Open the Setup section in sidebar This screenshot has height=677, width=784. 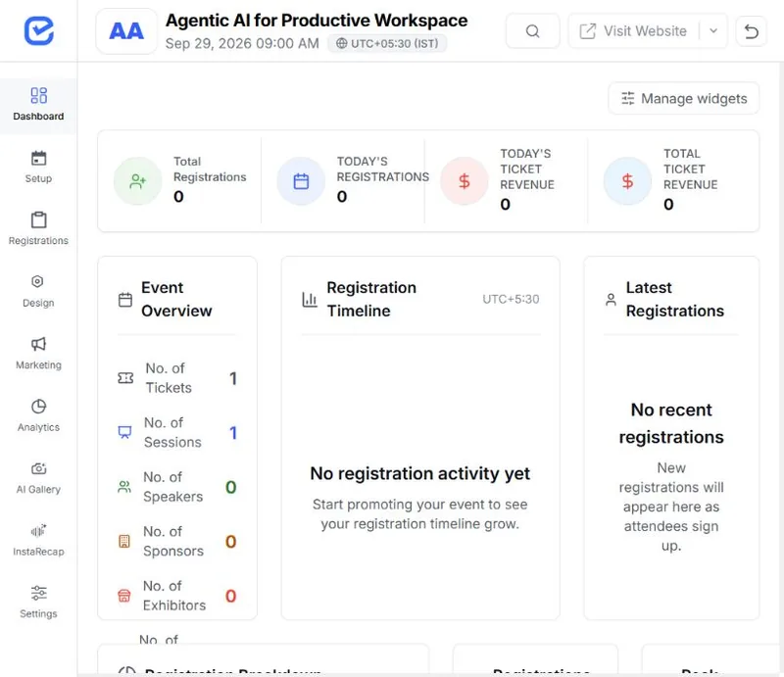(x=38, y=167)
